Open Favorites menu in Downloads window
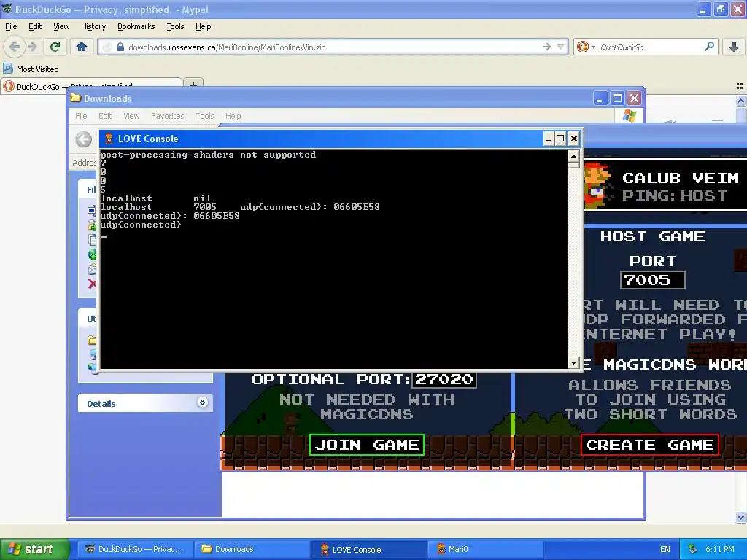 click(167, 116)
